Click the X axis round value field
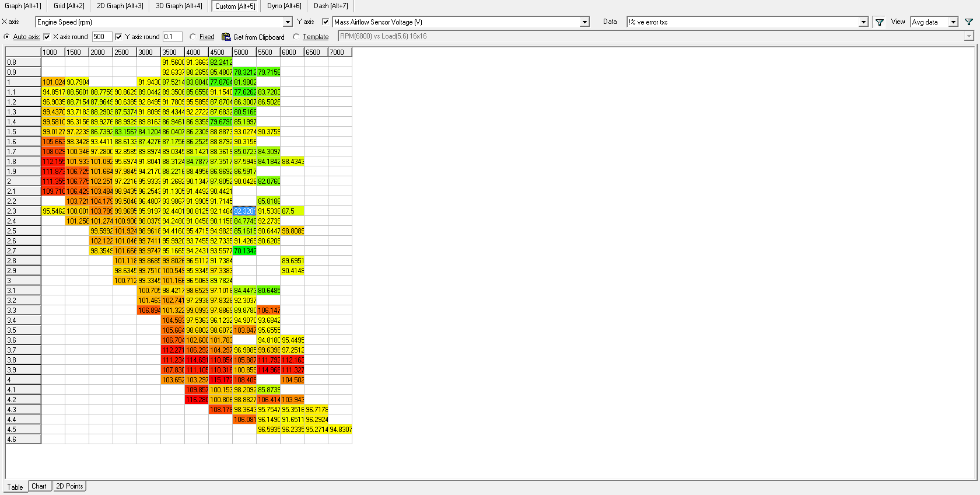Viewport: 980px width, 495px height. click(101, 37)
